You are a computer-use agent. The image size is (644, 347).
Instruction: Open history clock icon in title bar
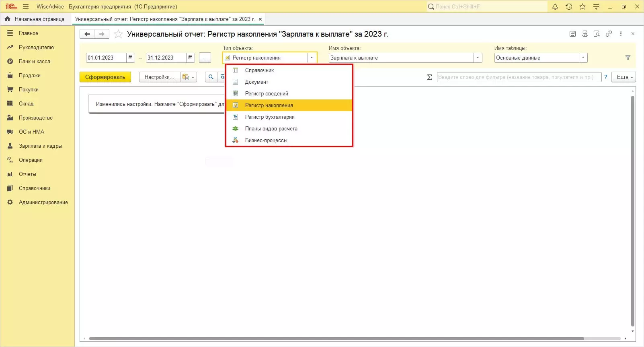[x=569, y=6]
